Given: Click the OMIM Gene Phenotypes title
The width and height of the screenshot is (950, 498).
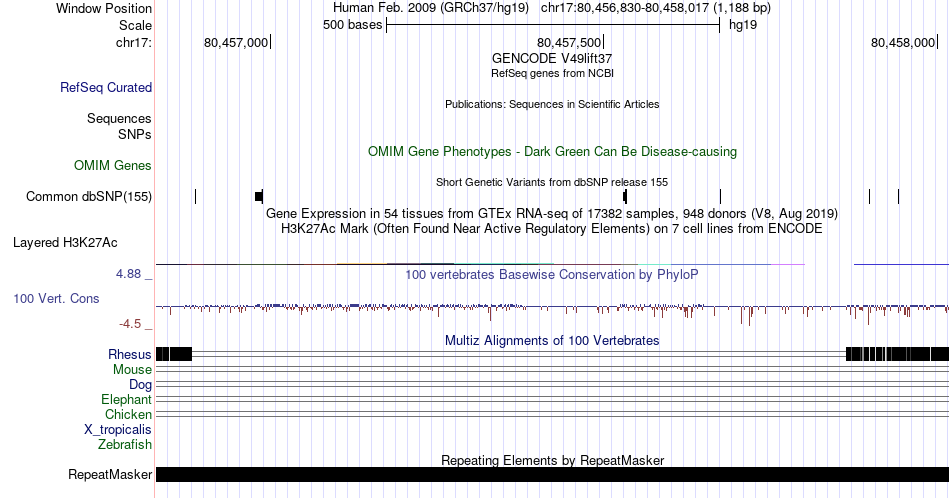Looking at the screenshot, I should coord(552,151).
